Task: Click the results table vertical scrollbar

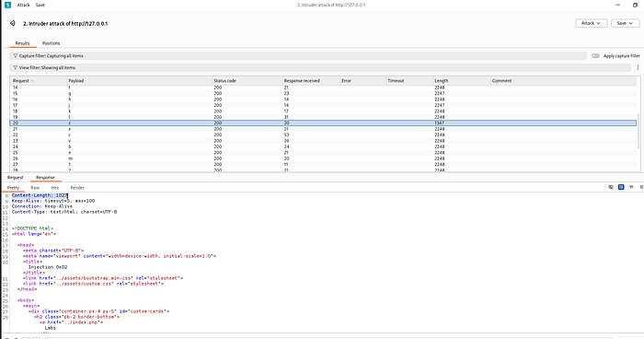Action: tap(638, 132)
